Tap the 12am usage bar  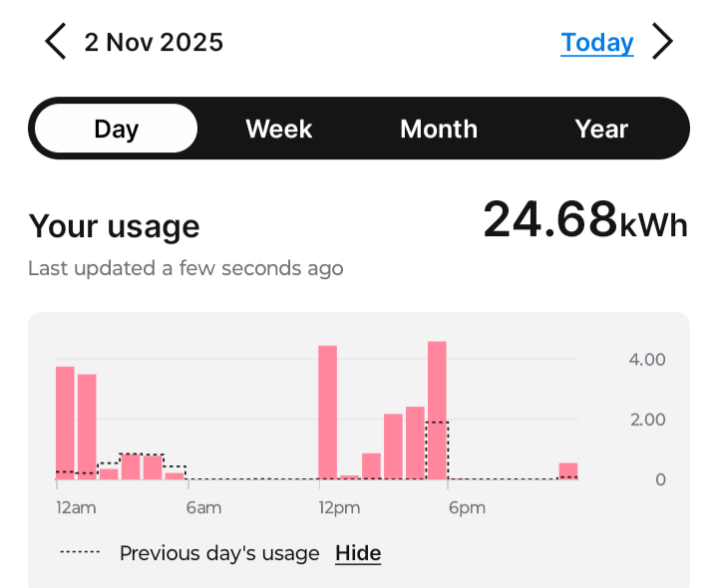pyautogui.click(x=65, y=424)
